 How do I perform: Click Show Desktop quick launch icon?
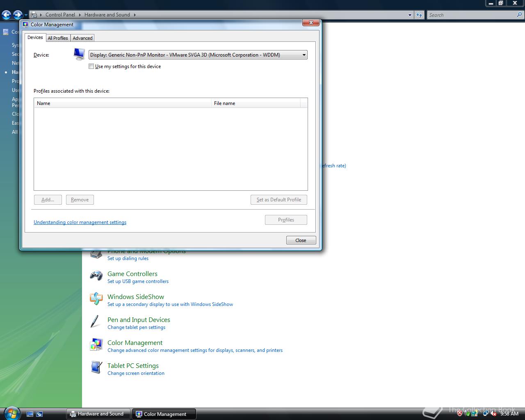point(30,414)
